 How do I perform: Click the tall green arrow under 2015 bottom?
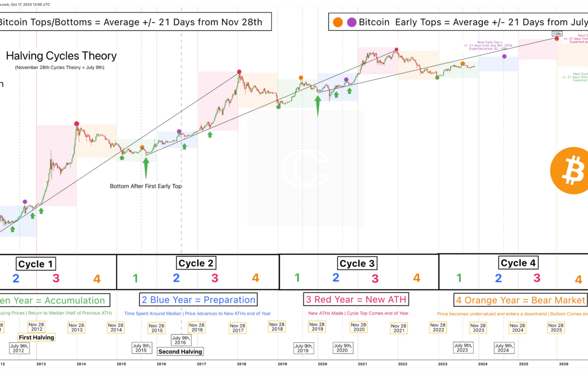[x=146, y=167]
